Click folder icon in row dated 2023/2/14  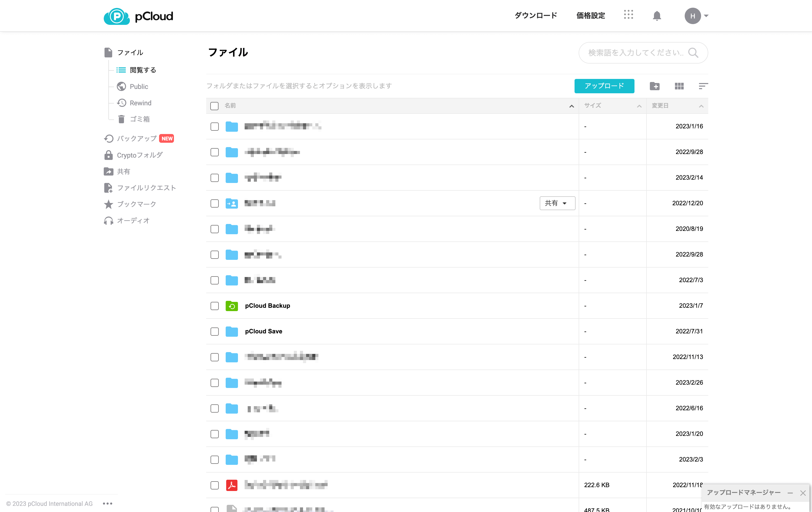(232, 178)
